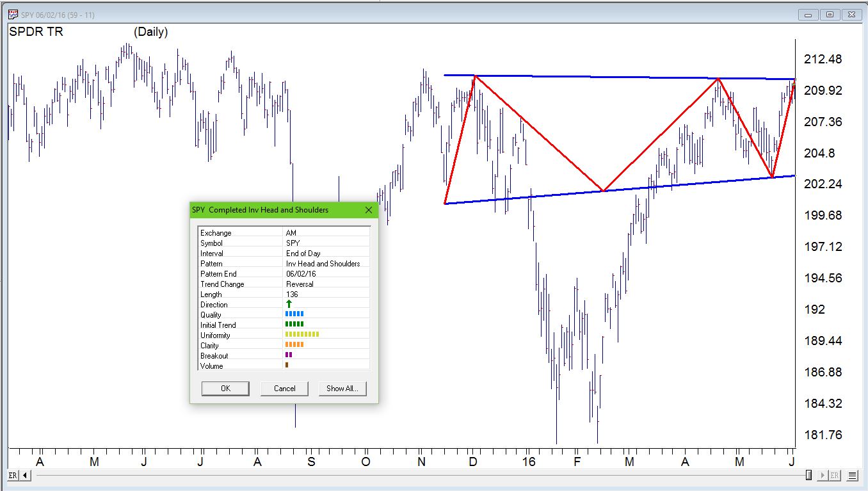Click the yellow Uniformity rating bars
Viewport: 868px width, 491px height.
coord(301,335)
